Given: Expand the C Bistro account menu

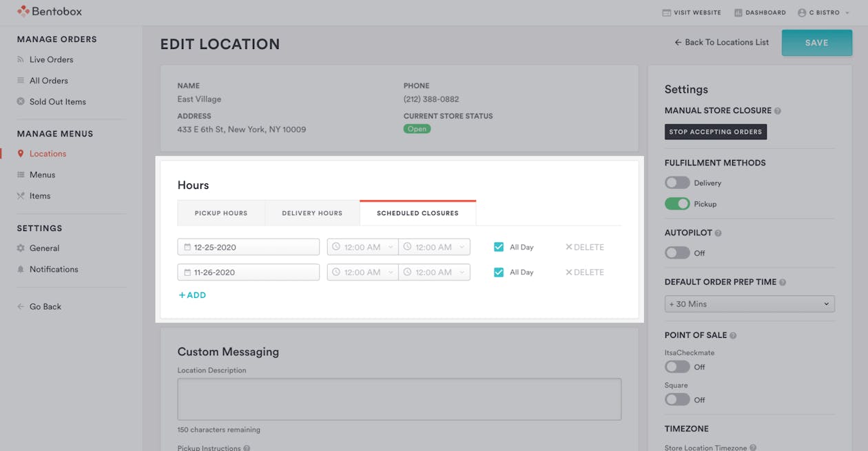Looking at the screenshot, I should [824, 12].
